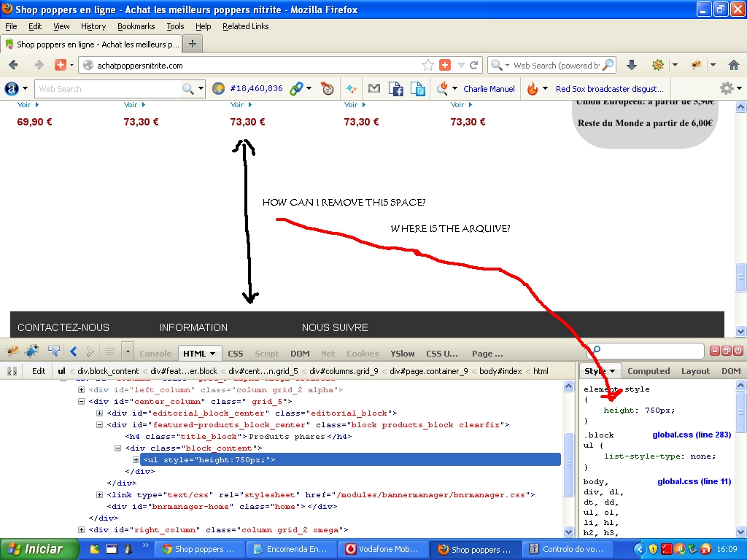This screenshot has width=747, height=560.
Task: Open Firebug in a new window
Action: point(726,351)
